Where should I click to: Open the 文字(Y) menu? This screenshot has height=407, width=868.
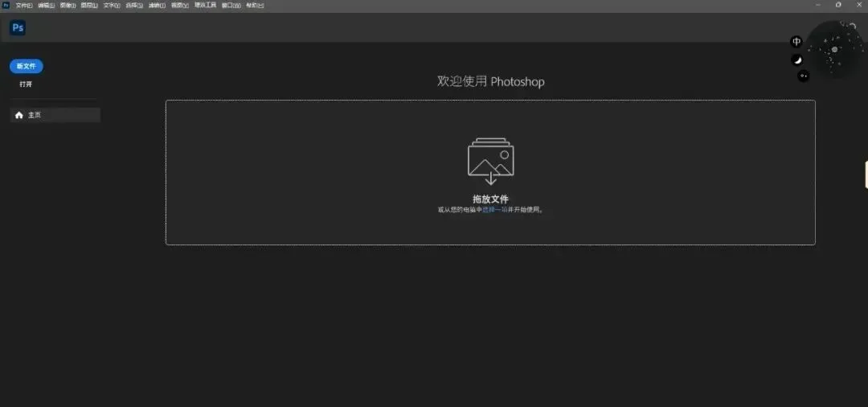(111, 5)
